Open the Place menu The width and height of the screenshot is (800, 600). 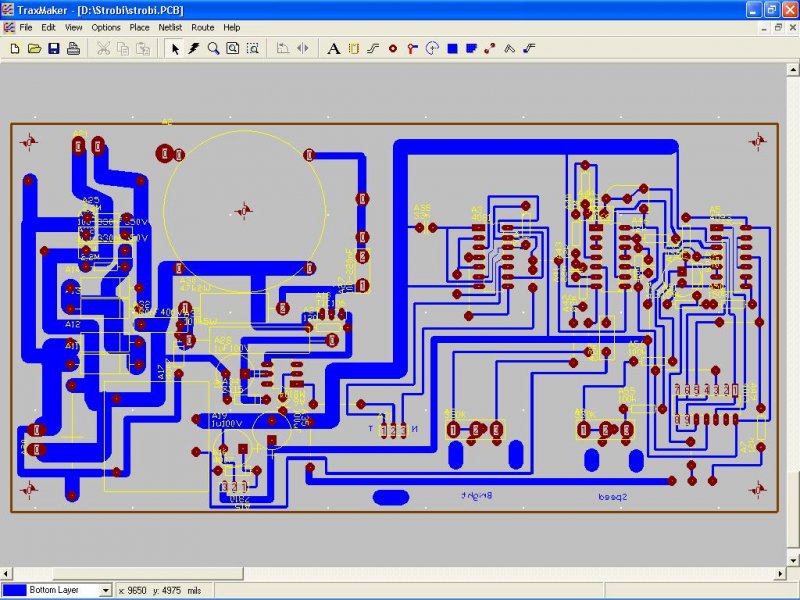click(139, 28)
